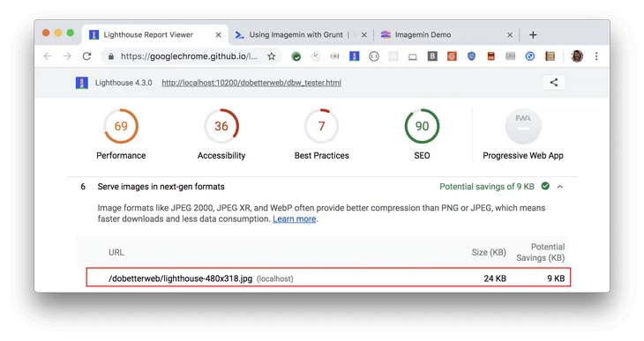The width and height of the screenshot is (644, 341).
Task: Click the red floppy disk extension icon
Action: point(490,56)
